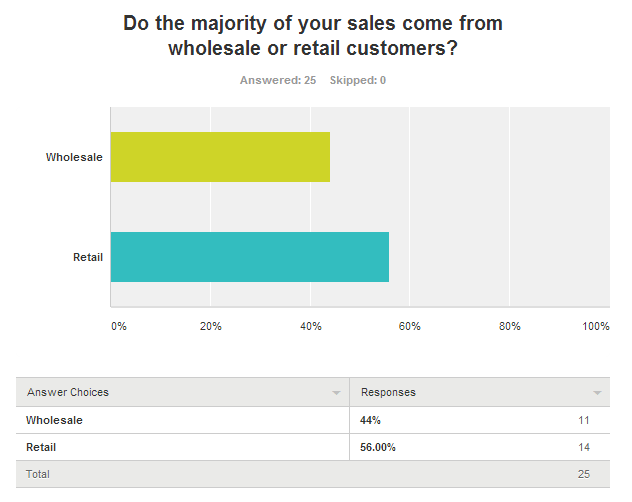Click the yellow-green Wholesale bar
Viewport: 632px width, 502px height.
(220, 157)
